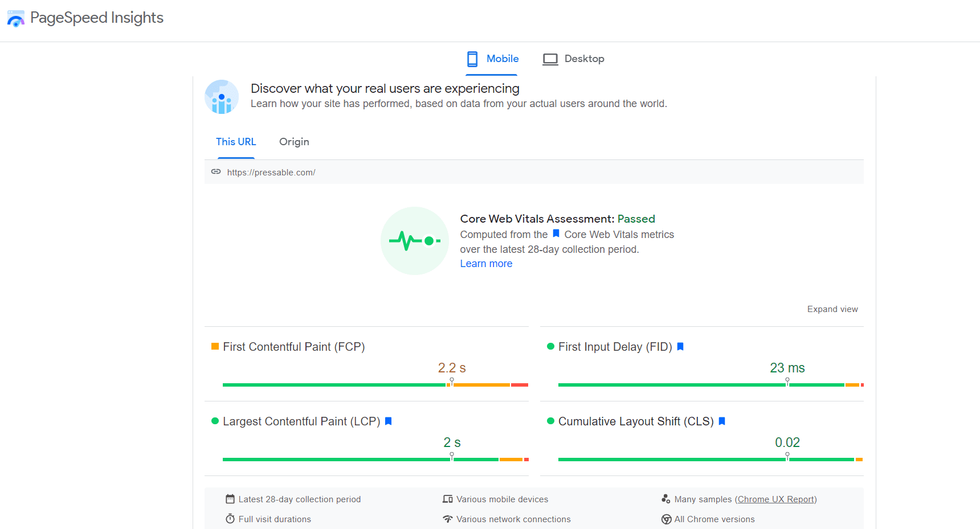Click the calendar icon for 28-day collection
980x529 pixels.
[x=230, y=499]
